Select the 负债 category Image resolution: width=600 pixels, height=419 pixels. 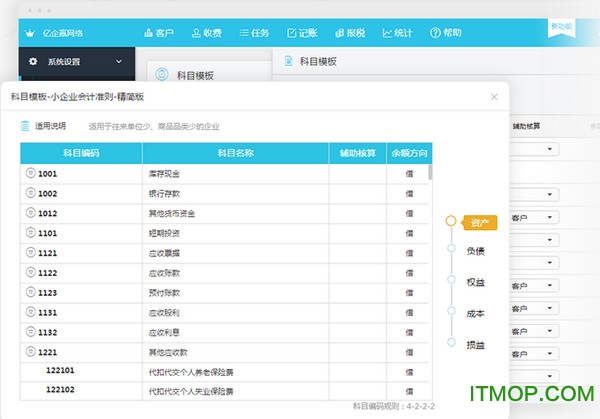coord(476,251)
